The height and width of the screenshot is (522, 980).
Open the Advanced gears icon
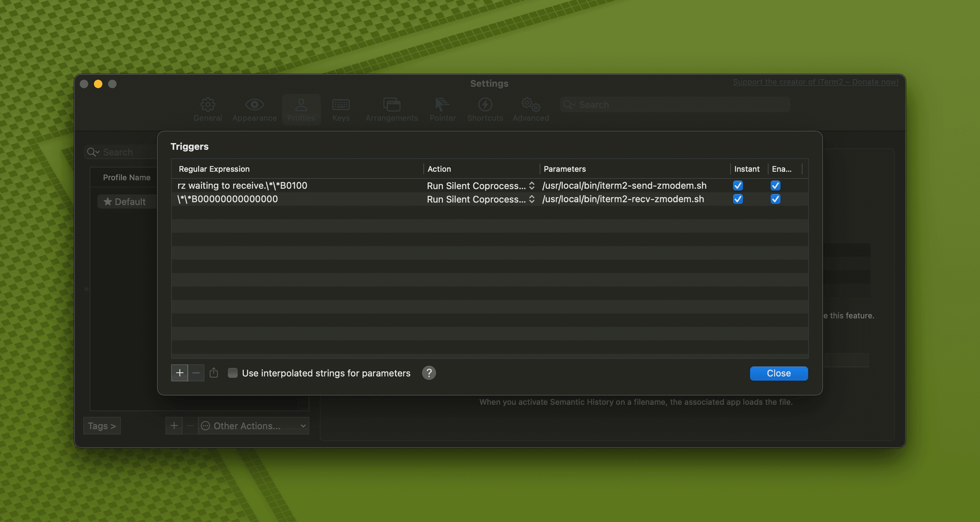click(530, 105)
